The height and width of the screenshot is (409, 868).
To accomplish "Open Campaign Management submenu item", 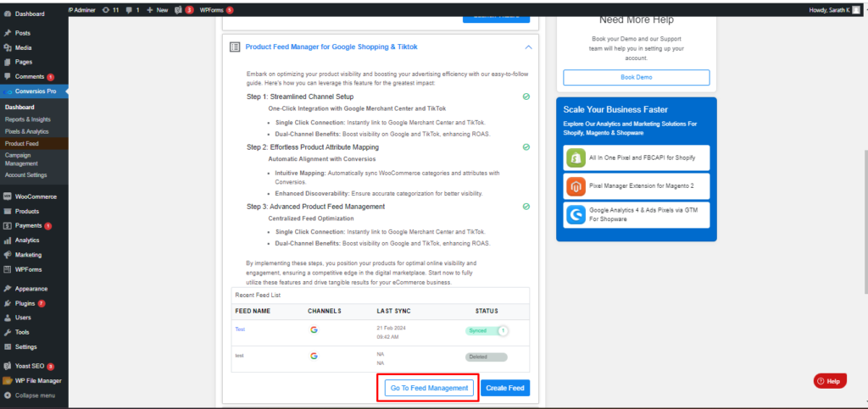I will (x=22, y=159).
